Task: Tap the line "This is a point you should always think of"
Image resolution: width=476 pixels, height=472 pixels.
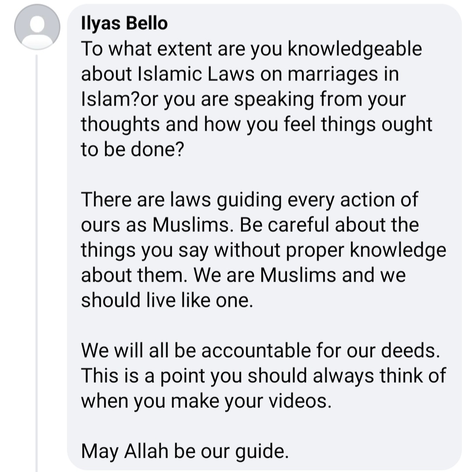Action: (263, 376)
